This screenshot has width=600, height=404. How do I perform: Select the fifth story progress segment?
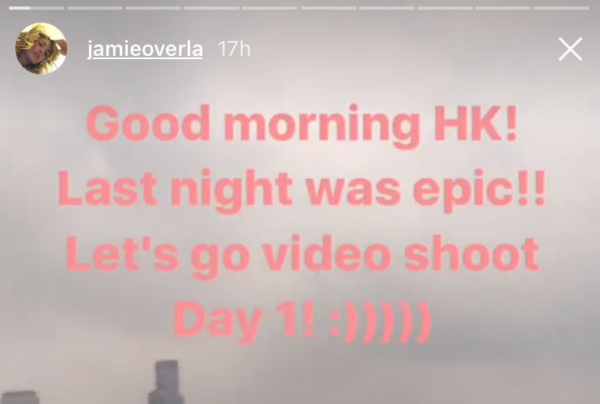[x=270, y=8]
